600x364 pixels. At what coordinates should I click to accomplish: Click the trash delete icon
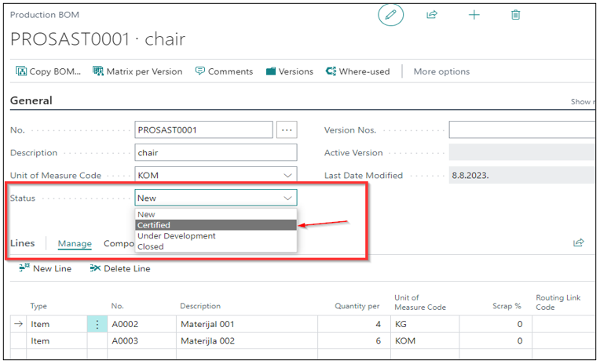coord(515,15)
